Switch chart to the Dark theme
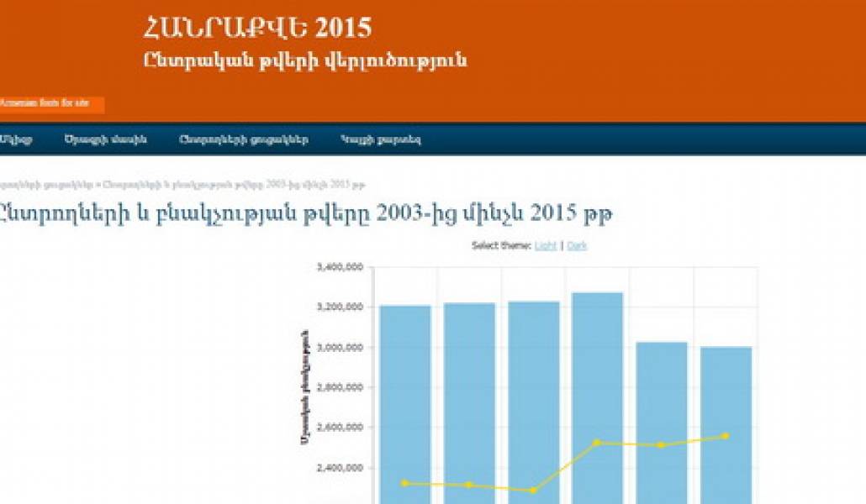The height and width of the screenshot is (504, 866). click(x=577, y=245)
